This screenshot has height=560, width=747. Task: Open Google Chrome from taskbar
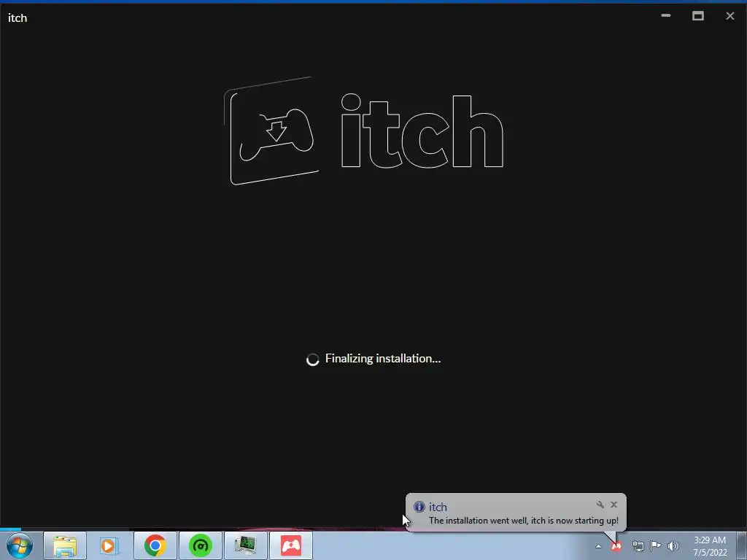click(x=155, y=545)
